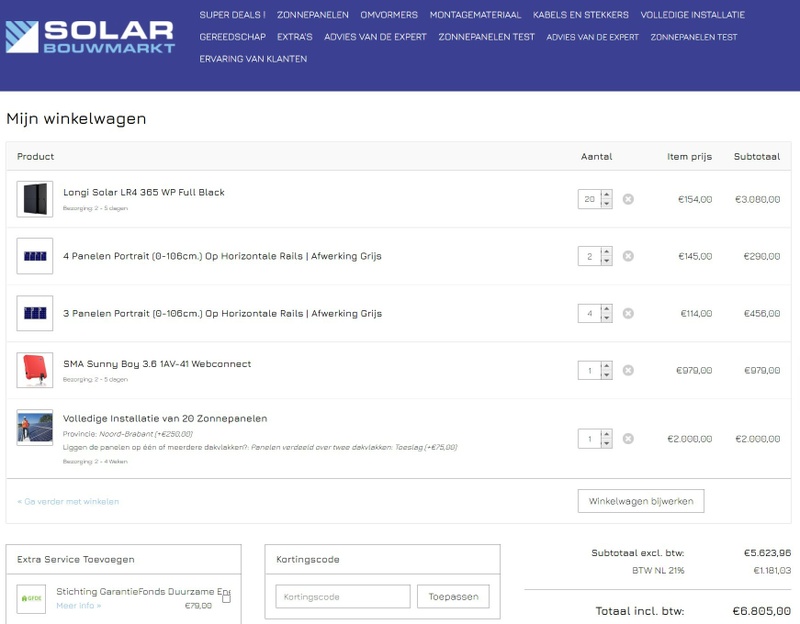Image resolution: width=800 pixels, height=624 pixels.
Task: Open SMA Sunny Boy product thumbnail
Action: pyautogui.click(x=35, y=370)
